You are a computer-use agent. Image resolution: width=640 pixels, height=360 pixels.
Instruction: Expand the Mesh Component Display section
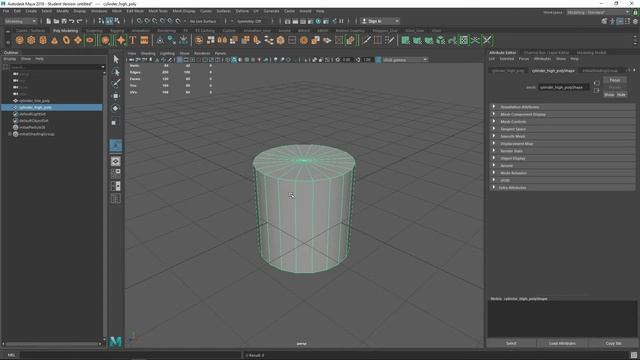[563, 114]
